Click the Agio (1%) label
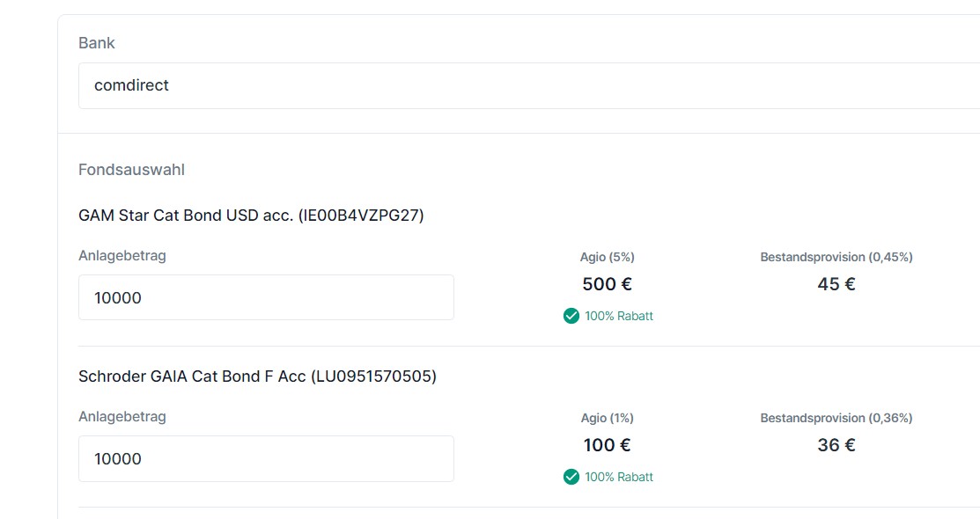 coord(608,418)
